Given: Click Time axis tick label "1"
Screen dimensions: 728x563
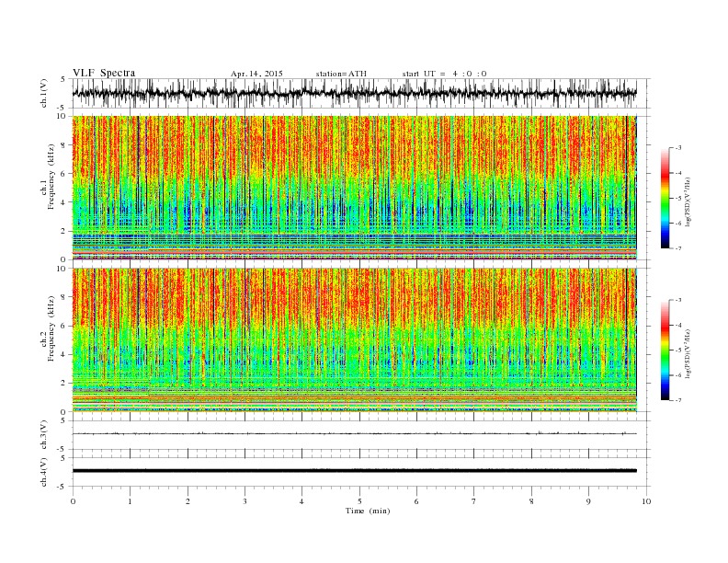Looking at the screenshot, I should [x=131, y=501].
